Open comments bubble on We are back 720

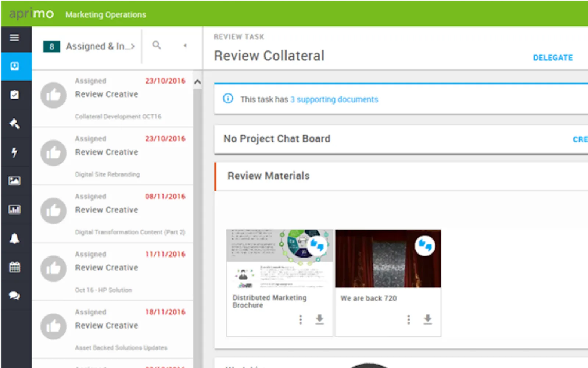425,245
